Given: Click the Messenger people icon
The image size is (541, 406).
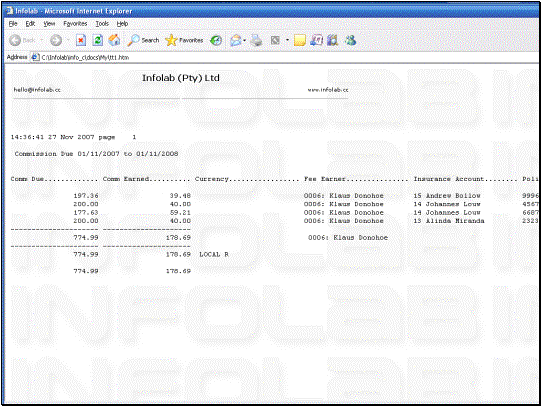Looking at the screenshot, I should (x=350, y=41).
